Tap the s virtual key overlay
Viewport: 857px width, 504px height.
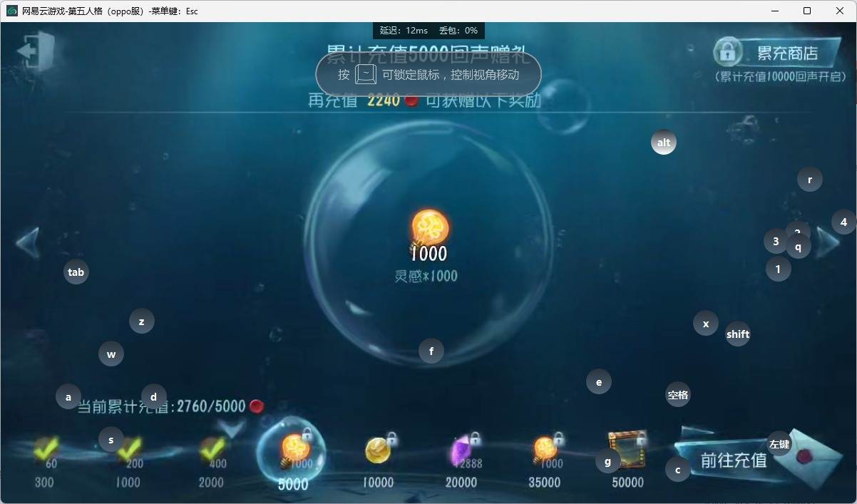tap(111, 440)
